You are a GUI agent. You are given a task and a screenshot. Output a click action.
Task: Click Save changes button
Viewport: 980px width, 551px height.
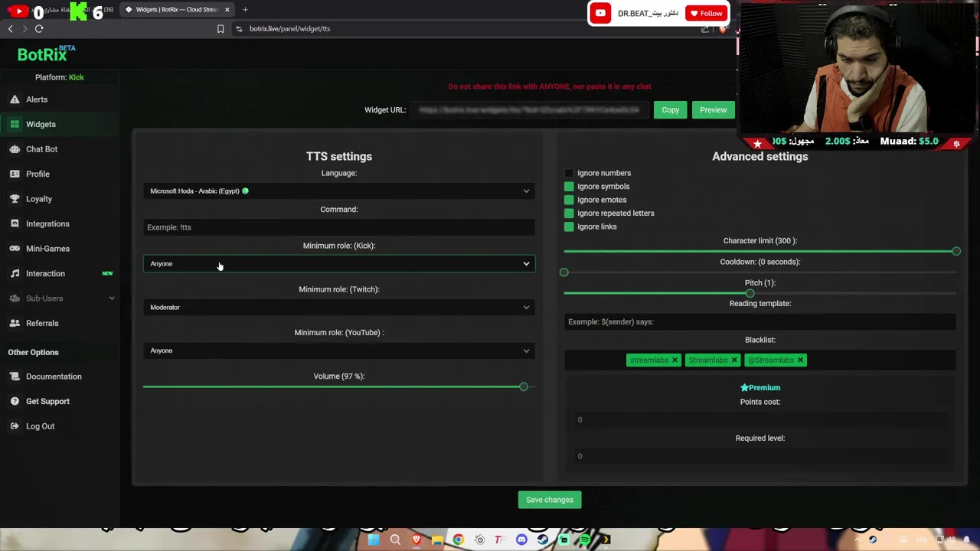(x=549, y=500)
